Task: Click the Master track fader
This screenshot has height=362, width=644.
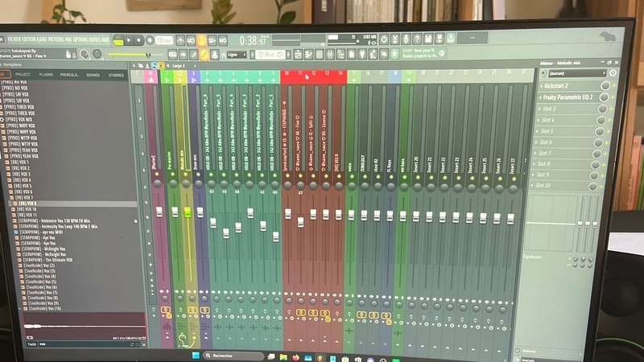Action: 159,212
